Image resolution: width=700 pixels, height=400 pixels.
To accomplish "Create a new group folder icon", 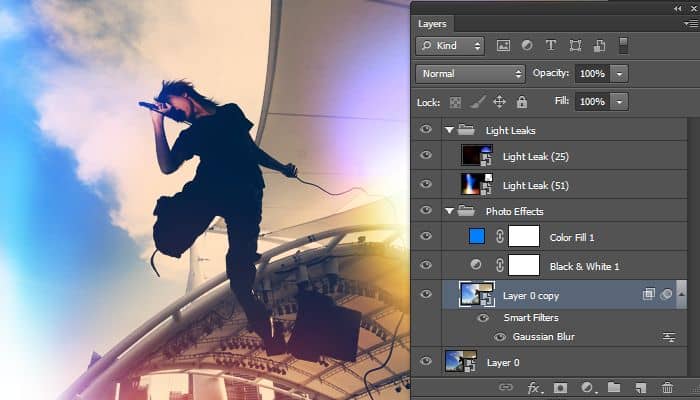I will pyautogui.click(x=614, y=387).
